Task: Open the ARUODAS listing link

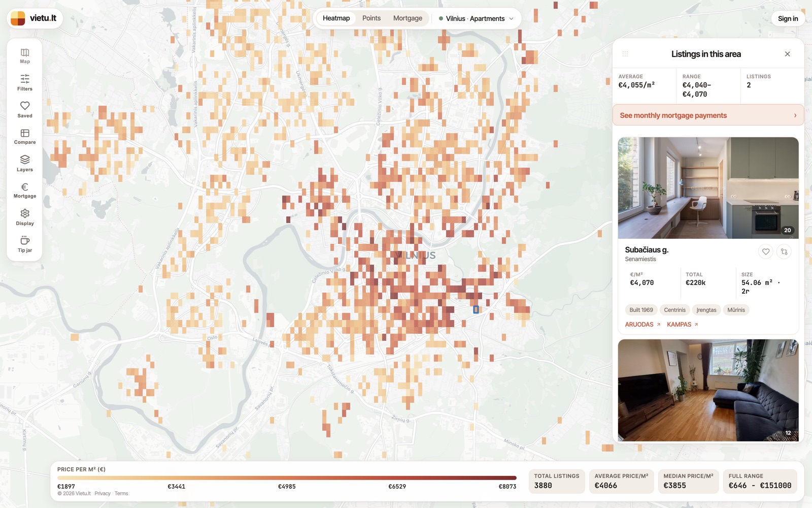Action: 642,325
